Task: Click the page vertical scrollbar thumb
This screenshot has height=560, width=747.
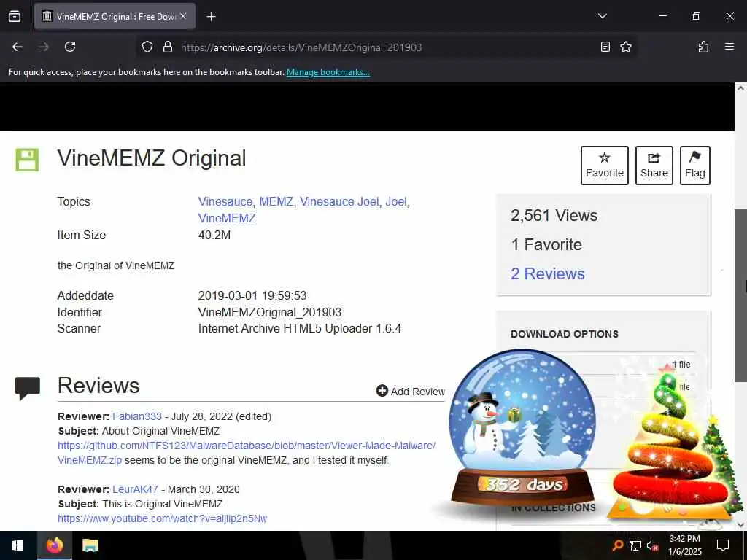Action: tap(740, 295)
